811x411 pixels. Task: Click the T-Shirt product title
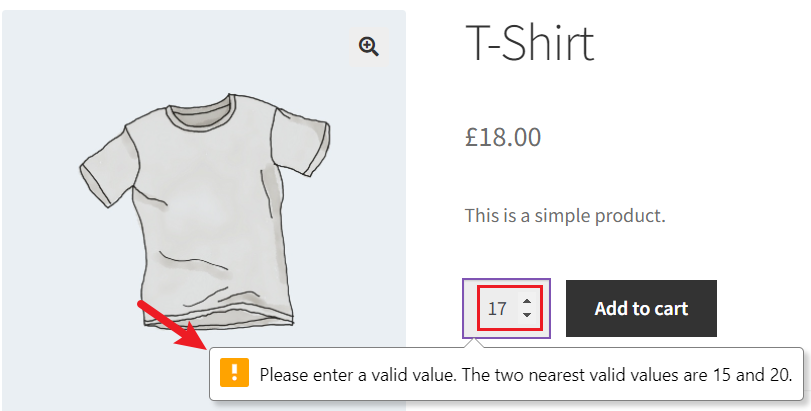pos(530,43)
